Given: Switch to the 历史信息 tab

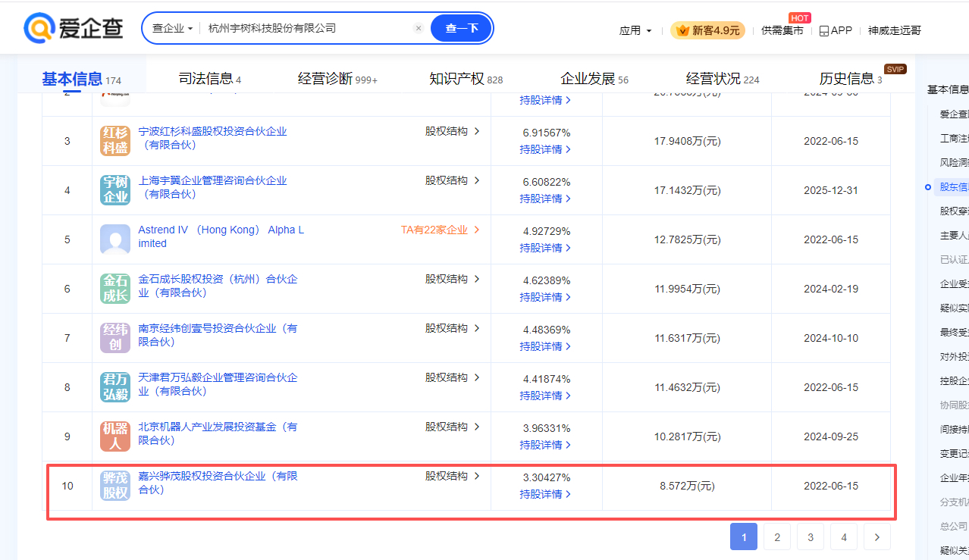Looking at the screenshot, I should [851, 79].
